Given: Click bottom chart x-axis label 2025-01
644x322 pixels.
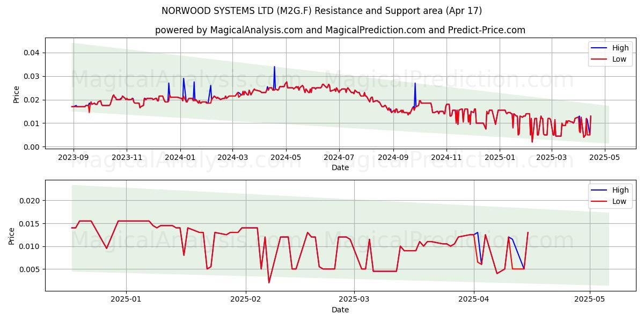Looking at the screenshot, I should [126, 300].
